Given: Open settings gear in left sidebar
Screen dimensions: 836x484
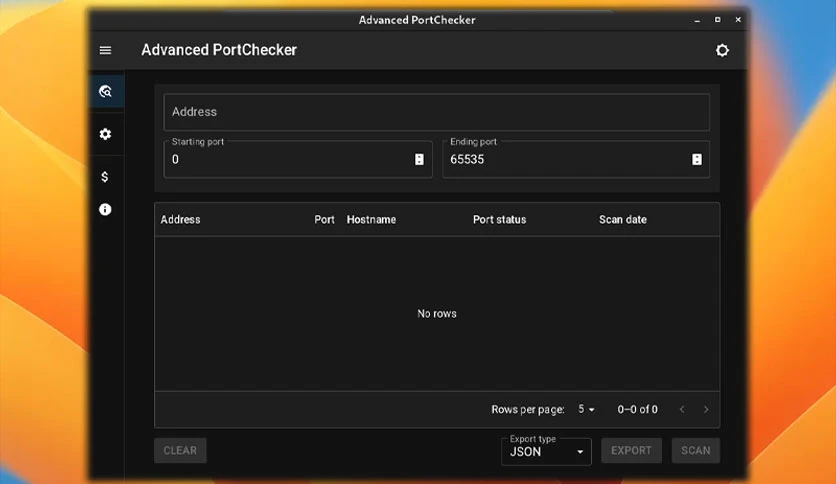Looking at the screenshot, I should [106, 134].
